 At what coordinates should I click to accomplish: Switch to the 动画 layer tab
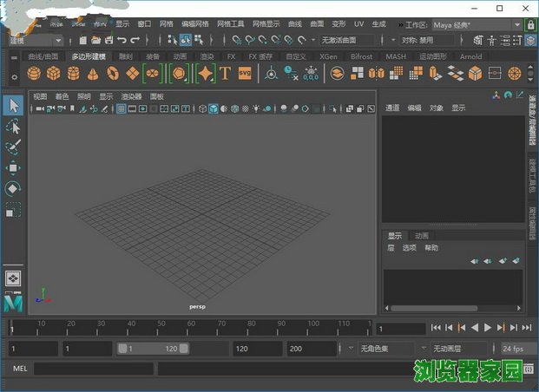click(421, 236)
